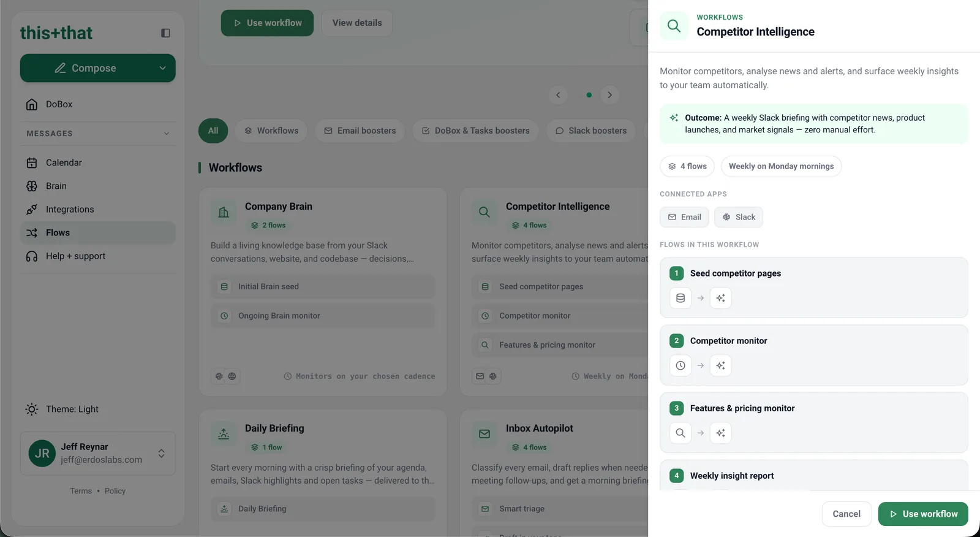This screenshot has width=980, height=537.
Task: Open flow 2 Competitor monitor
Action: (x=814, y=355)
